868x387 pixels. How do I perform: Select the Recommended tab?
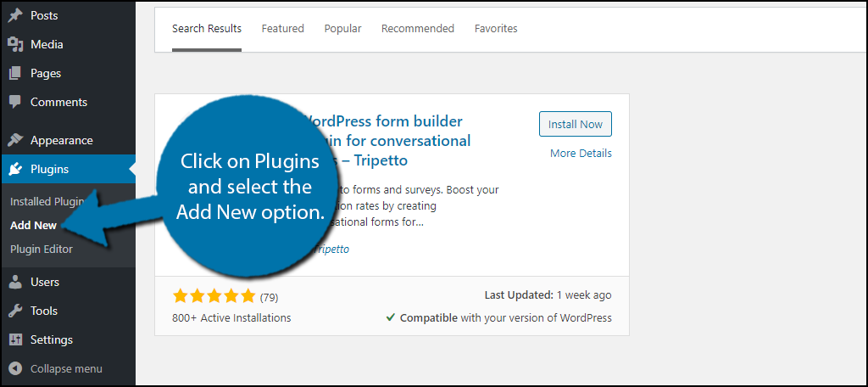418,28
